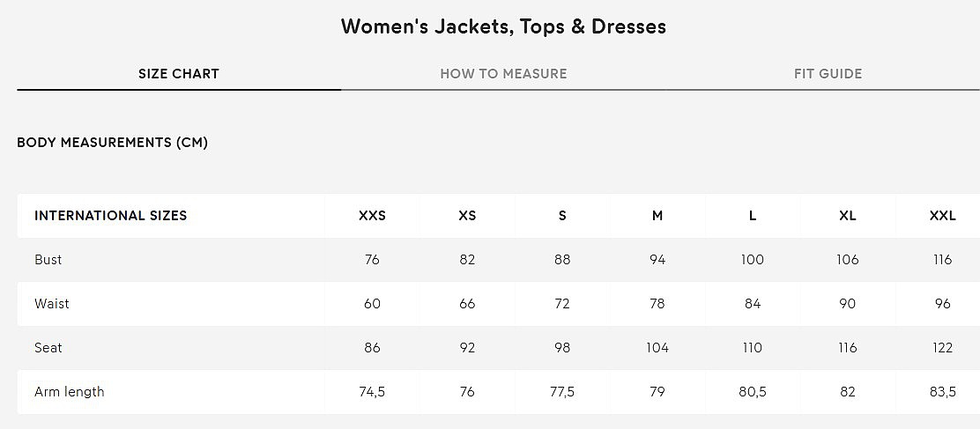Click the BODY MEASUREMENTS (CM) heading
Image resolution: width=980 pixels, height=429 pixels.
tap(113, 143)
